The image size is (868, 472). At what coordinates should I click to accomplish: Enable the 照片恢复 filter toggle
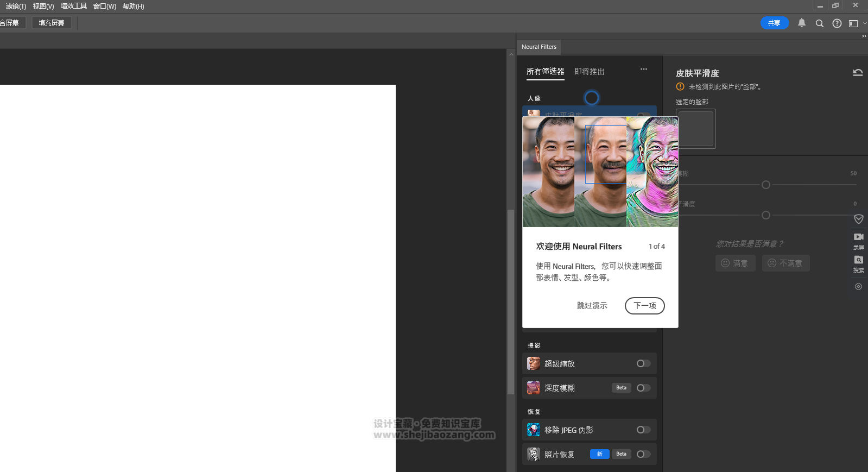[643, 454]
